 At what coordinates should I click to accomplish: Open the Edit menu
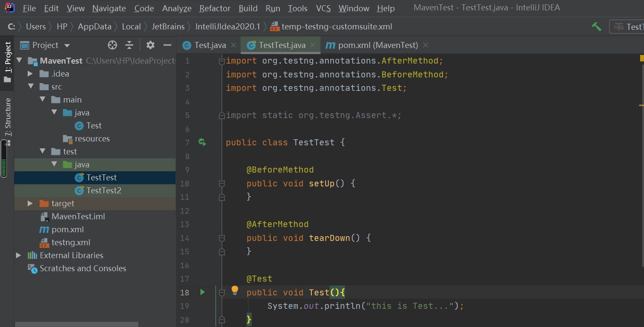51,8
